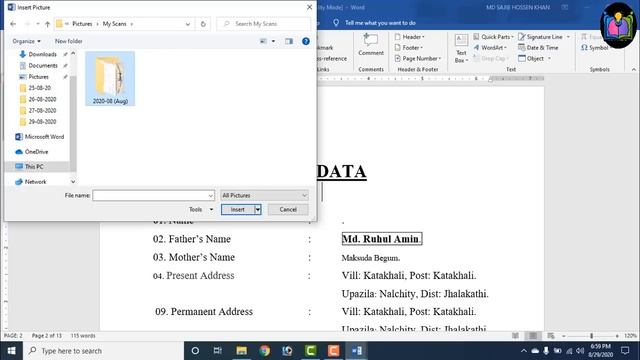Expand the address bar path dropdown
This screenshot has height=360, width=640.
(x=188, y=24)
